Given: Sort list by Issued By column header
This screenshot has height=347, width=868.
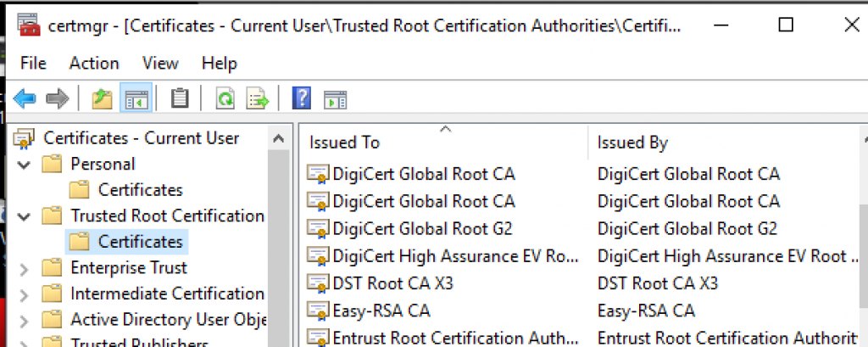Looking at the screenshot, I should tap(632, 143).
